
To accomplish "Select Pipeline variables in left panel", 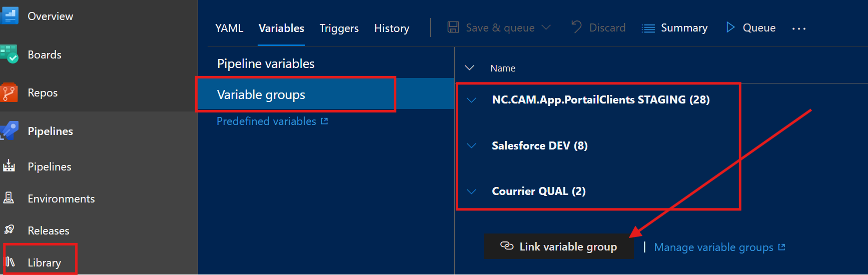I will (x=266, y=63).
